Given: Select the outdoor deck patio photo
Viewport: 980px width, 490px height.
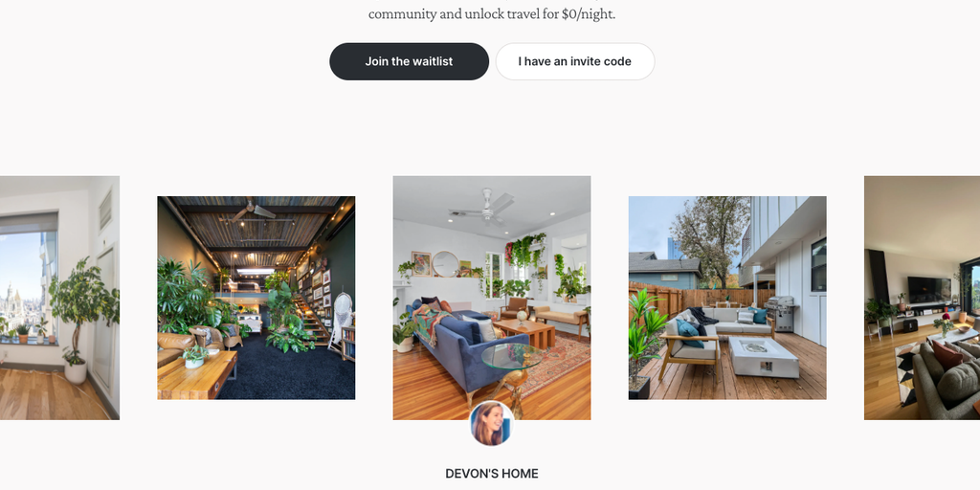Looking at the screenshot, I should coord(727,299).
